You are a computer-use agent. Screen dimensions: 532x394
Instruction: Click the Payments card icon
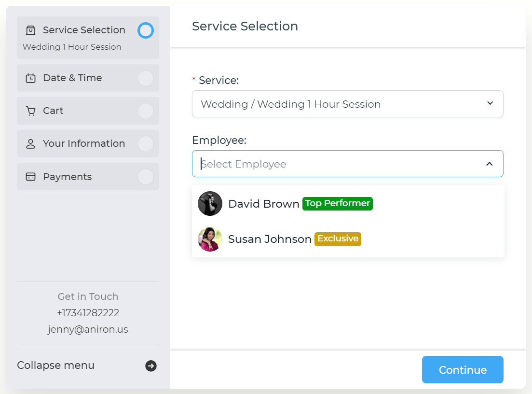coord(30,177)
